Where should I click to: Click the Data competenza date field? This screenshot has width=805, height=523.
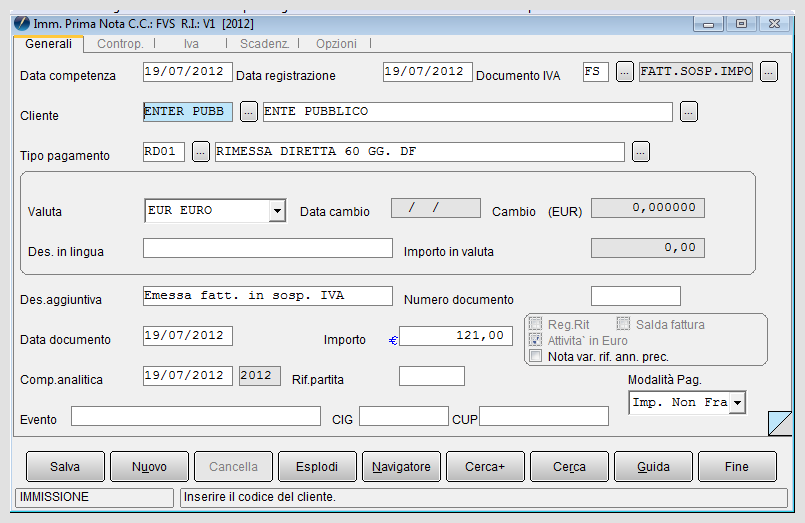pos(188,72)
